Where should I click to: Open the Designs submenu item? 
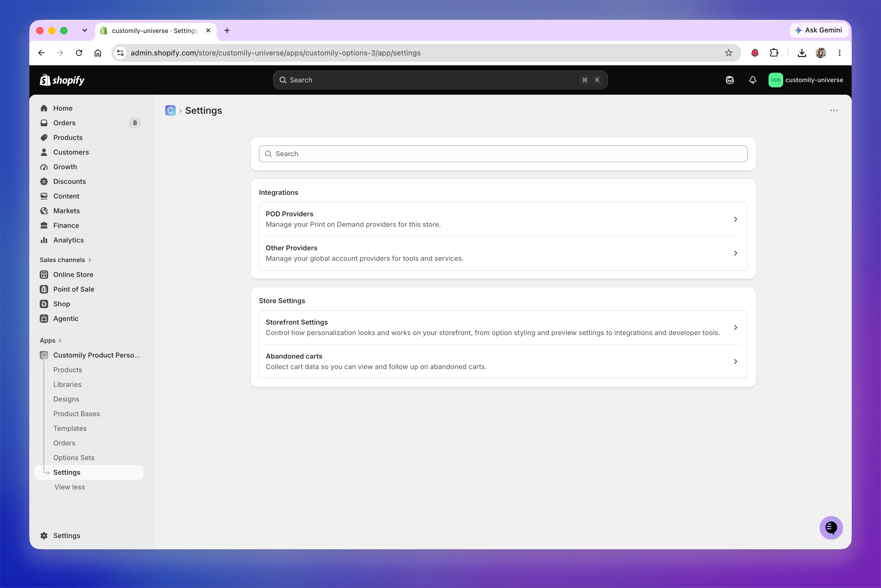pos(66,399)
